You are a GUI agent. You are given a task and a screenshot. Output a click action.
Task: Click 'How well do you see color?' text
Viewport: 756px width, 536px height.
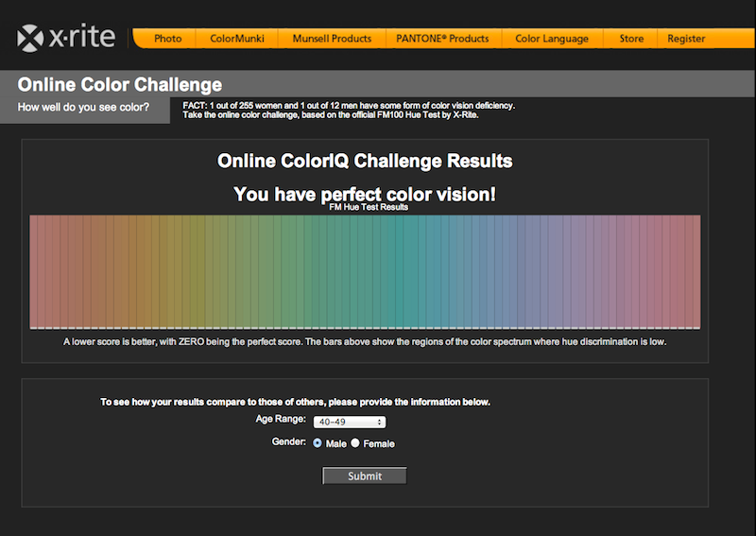coord(83,107)
